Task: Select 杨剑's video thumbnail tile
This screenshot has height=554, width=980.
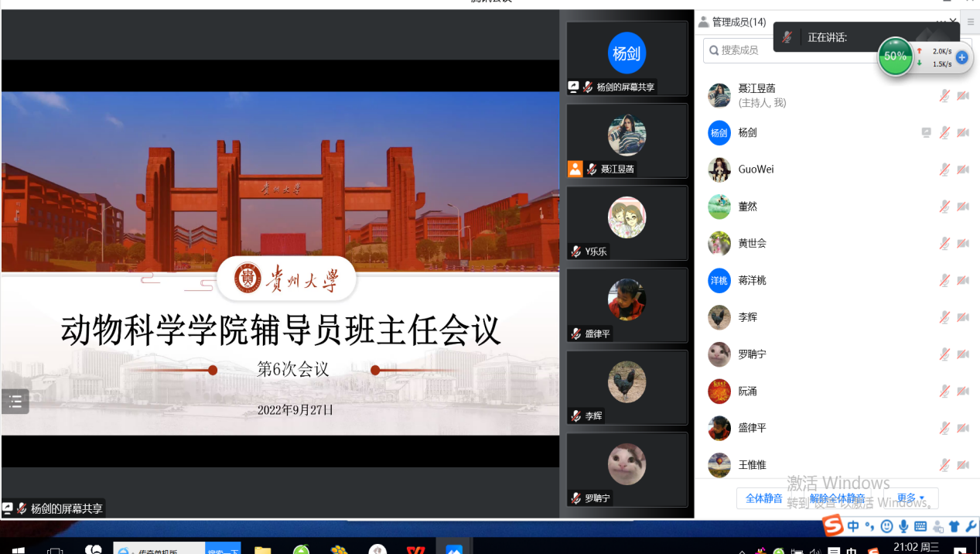Action: point(627,58)
